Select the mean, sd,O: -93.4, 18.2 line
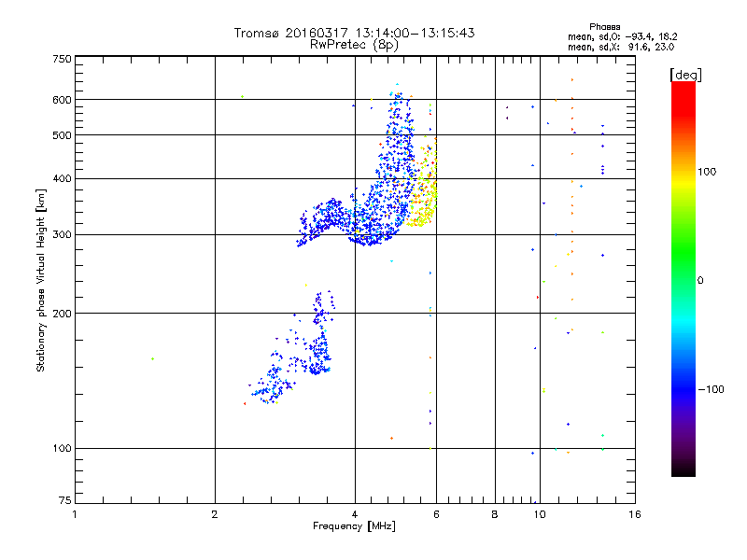 [623, 36]
